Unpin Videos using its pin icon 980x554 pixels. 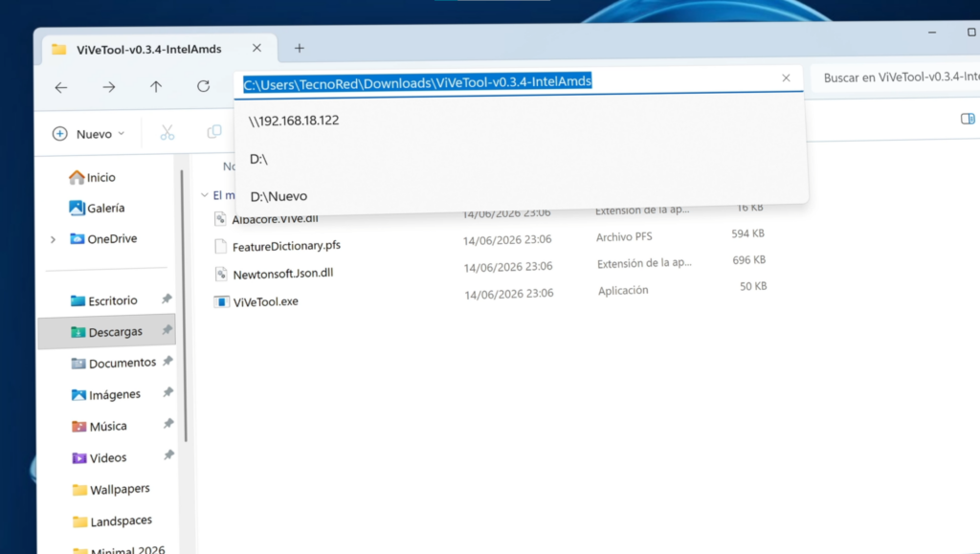coord(168,455)
